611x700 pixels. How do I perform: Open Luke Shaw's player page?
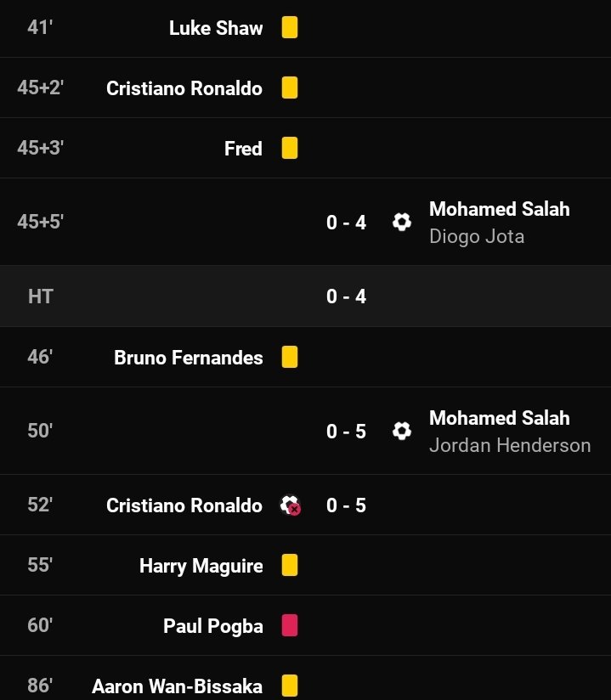click(x=216, y=28)
